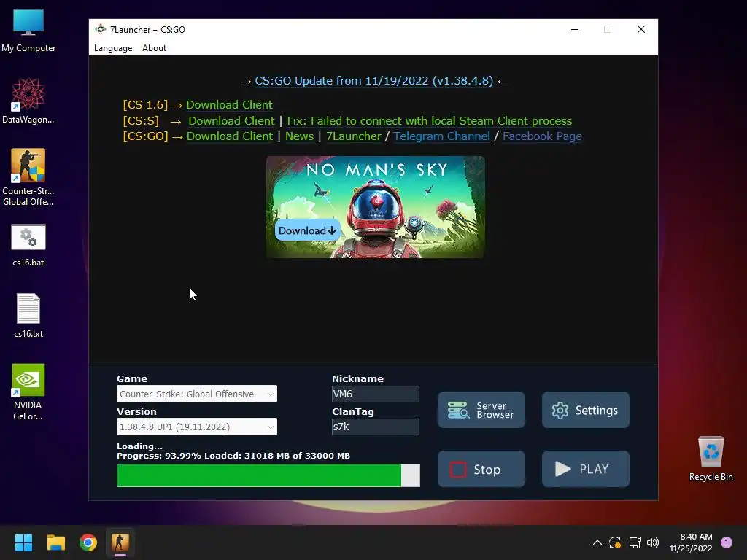Click the CS:S Download Client link
Screen dimensions: 747x560
pyautogui.click(x=231, y=121)
